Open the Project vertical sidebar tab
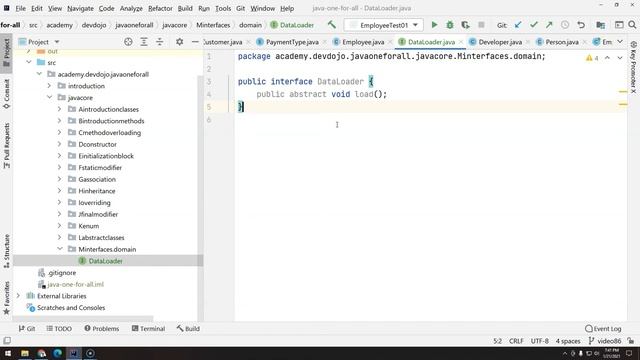 tap(7, 53)
